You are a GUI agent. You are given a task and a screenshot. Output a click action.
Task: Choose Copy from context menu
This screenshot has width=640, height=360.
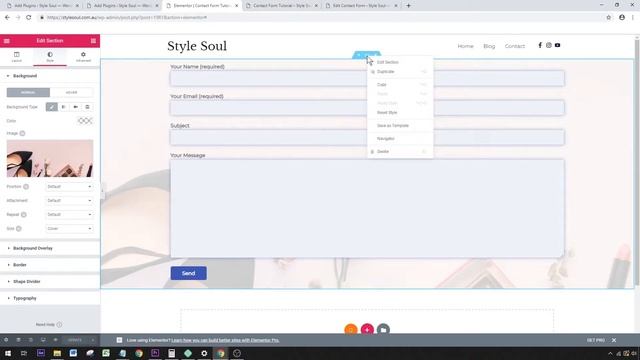tap(400, 84)
